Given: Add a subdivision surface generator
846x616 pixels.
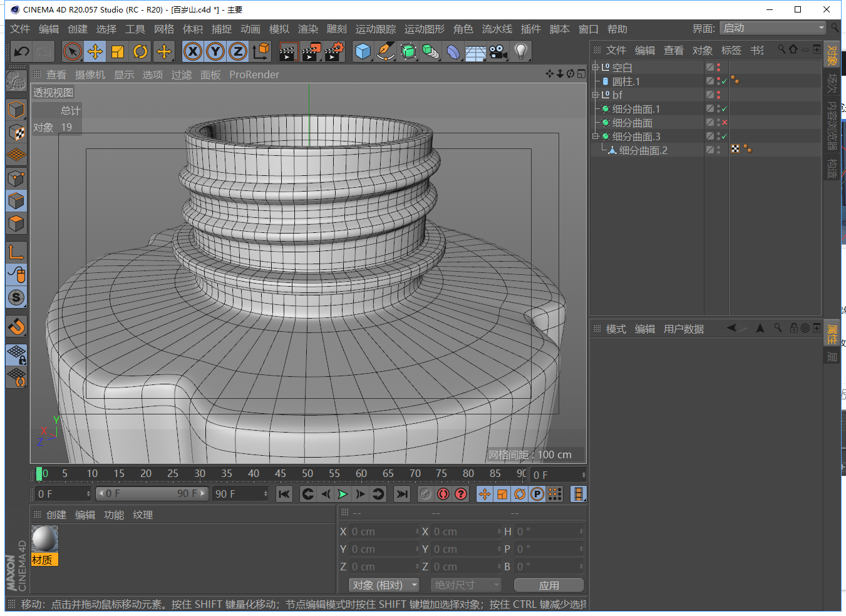Looking at the screenshot, I should pos(408,51).
